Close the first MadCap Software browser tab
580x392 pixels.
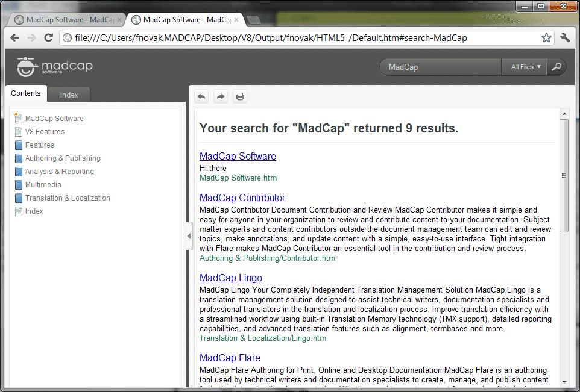119,20
